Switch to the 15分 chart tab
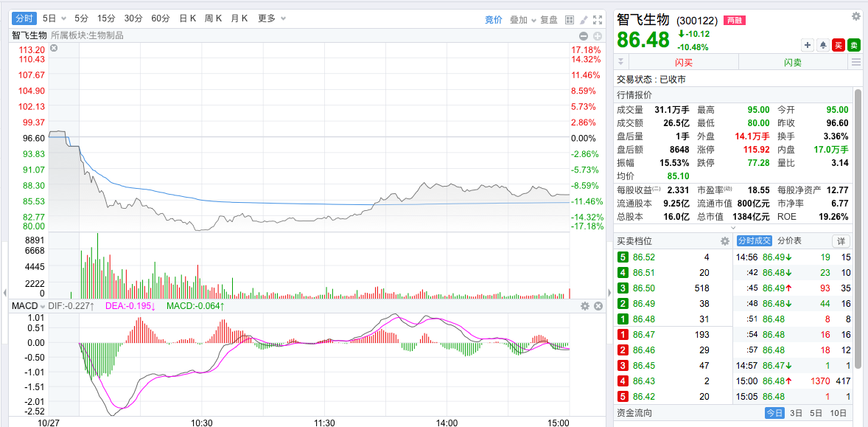Viewport: 868px width, 427px height. [106, 18]
